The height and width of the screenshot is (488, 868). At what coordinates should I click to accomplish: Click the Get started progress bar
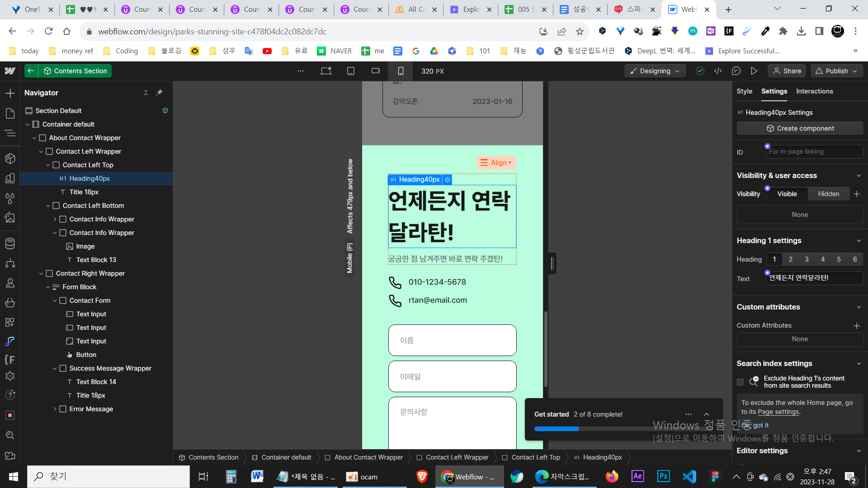(623, 429)
